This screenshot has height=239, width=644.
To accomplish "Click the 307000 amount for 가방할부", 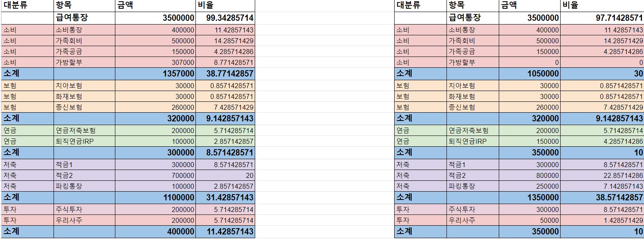I will point(155,63).
